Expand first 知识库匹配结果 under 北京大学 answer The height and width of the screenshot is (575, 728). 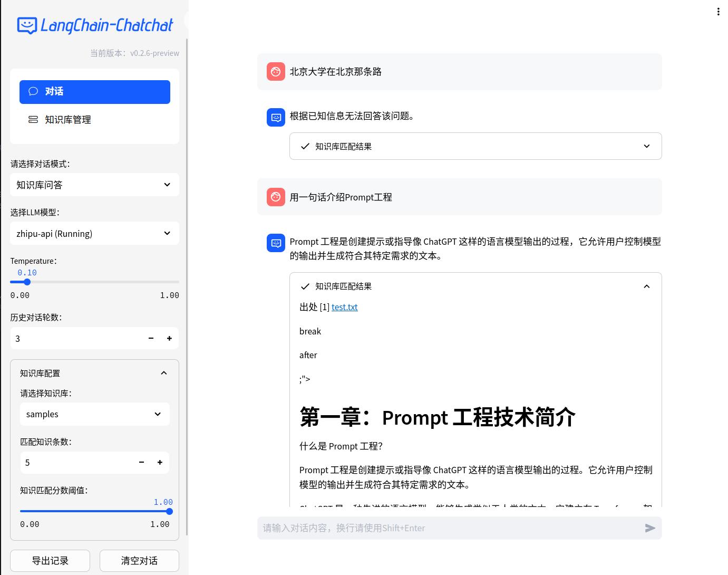pos(475,146)
